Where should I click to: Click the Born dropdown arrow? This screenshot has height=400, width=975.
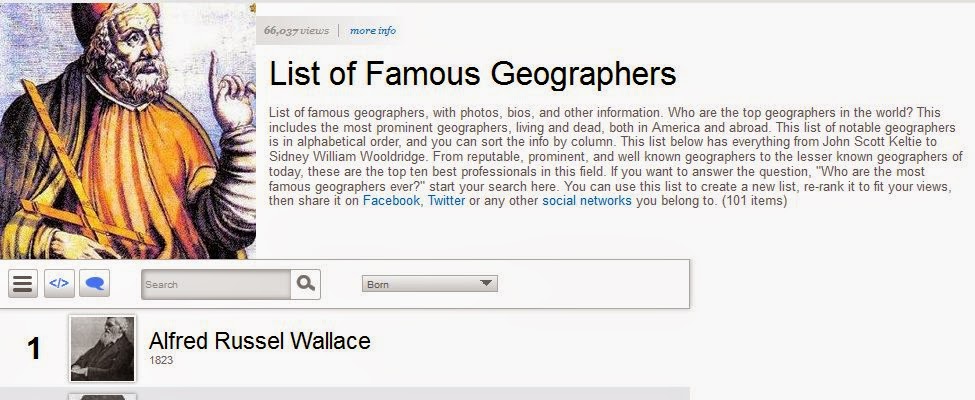click(486, 284)
